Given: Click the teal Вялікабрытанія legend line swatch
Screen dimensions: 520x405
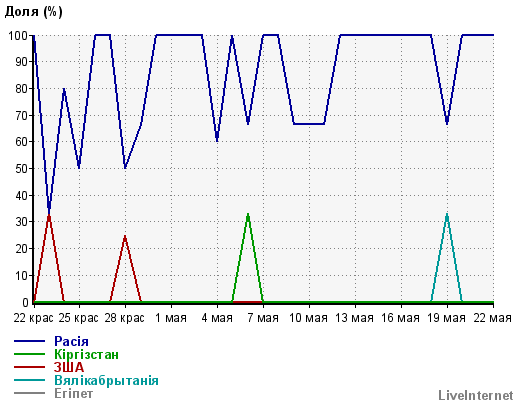Looking at the screenshot, I should coord(29,380).
